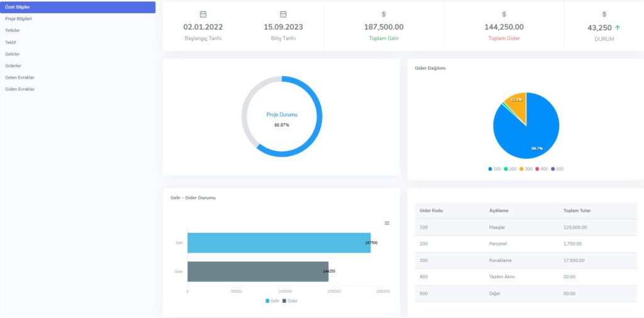Screen dimensions: 644x318
Task: Click the calendar icon above Bitiş Tarihi
Action: click(284, 14)
